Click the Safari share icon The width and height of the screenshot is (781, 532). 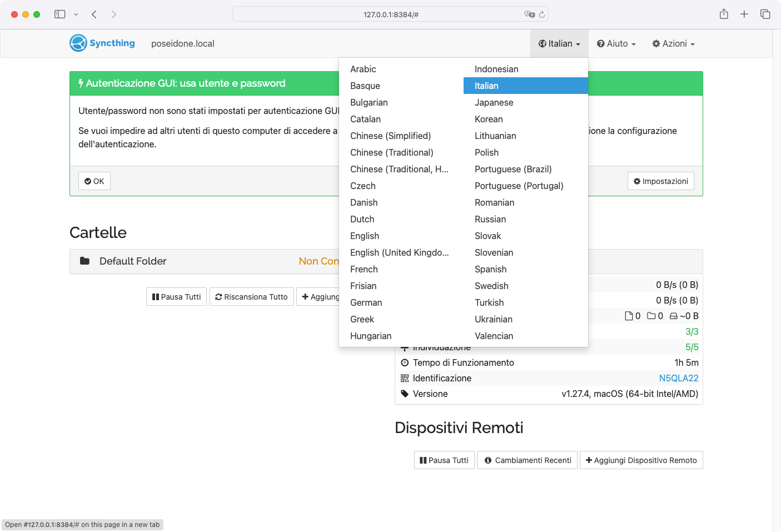pos(724,14)
